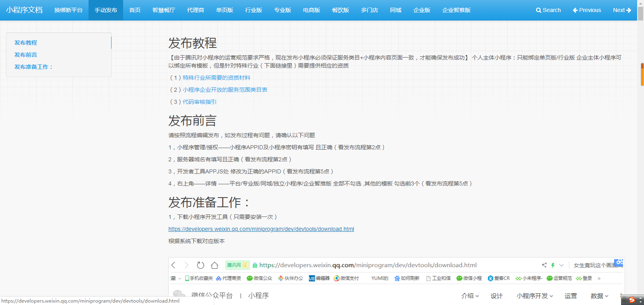Expand the bookmarks overflow chevron »
This screenshot has height=305, width=644.
[599, 278]
